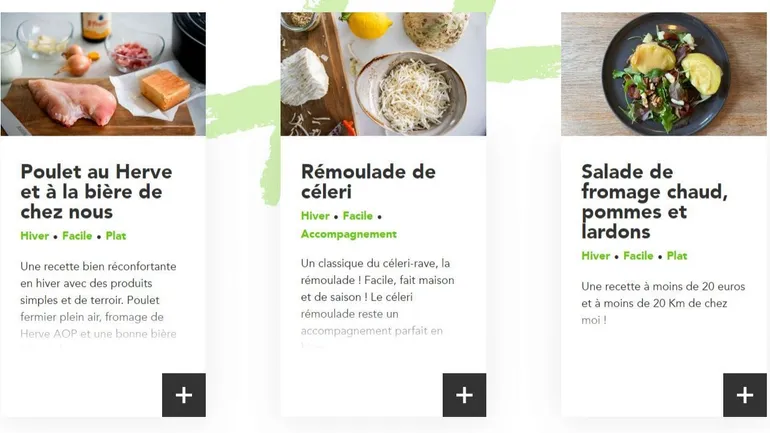Pick the Facile tag on the Rémoulade card
Viewport: 770px width, 433px height.
click(358, 216)
